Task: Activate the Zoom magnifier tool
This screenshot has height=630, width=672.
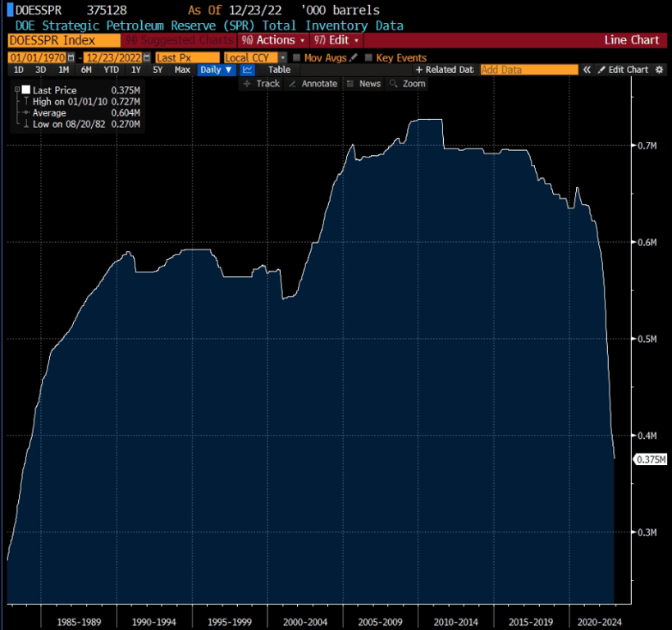Action: [x=407, y=84]
